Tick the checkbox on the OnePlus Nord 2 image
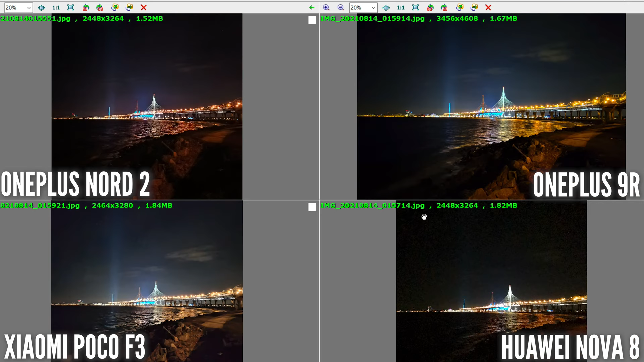Viewport: 644px width, 362px height. pos(312,20)
